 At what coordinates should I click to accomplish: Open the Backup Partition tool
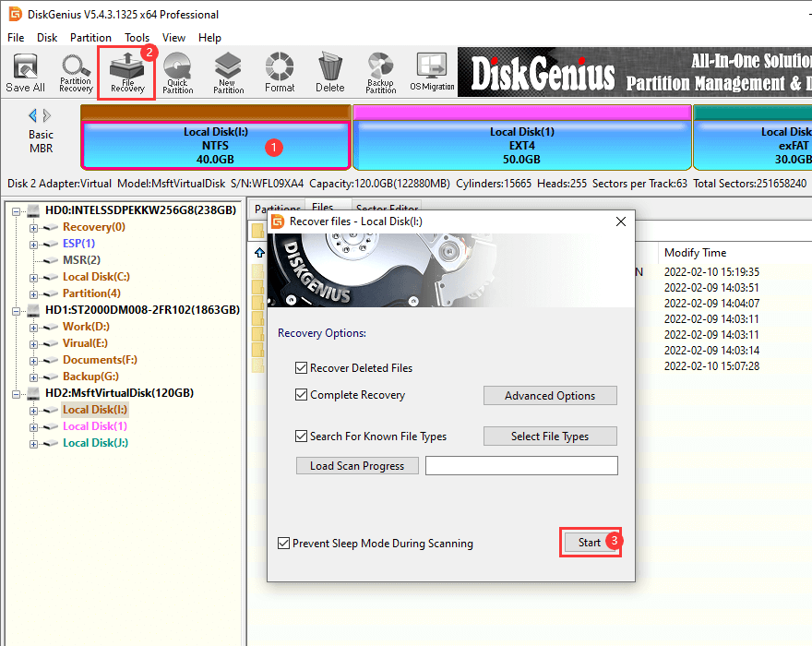click(x=380, y=73)
